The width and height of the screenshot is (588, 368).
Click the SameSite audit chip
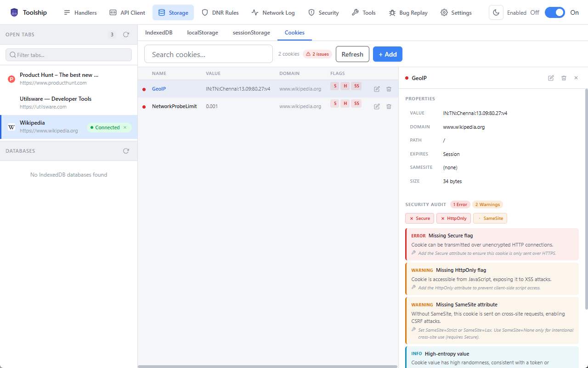click(x=490, y=218)
